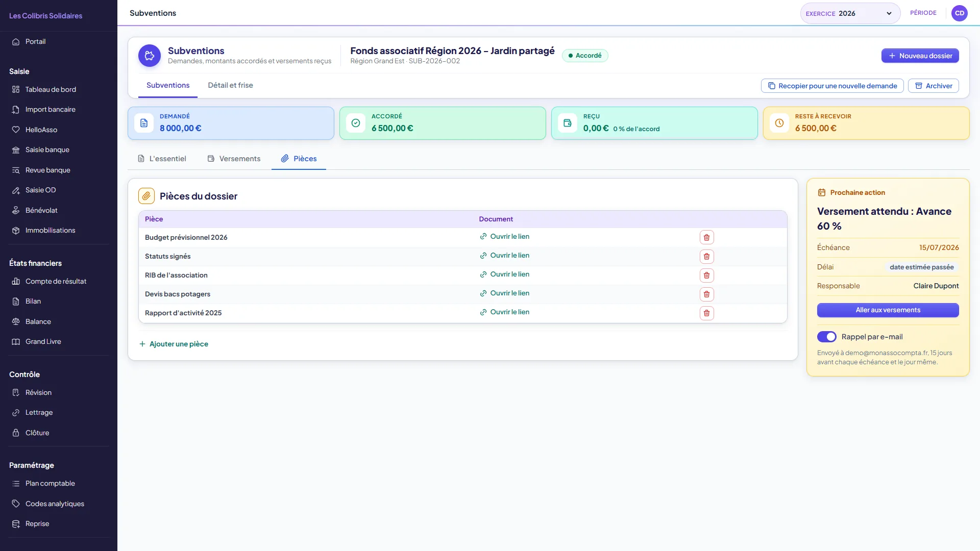Open the Période selector
The width and height of the screenshot is (980, 551).
pyautogui.click(x=923, y=13)
